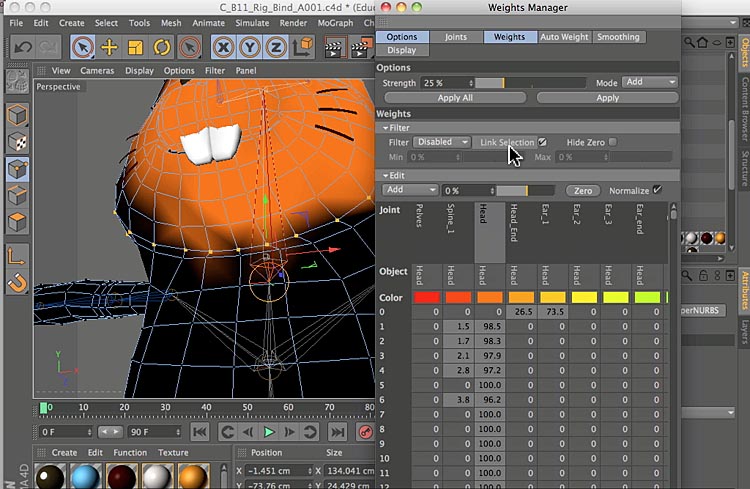Click the Position X value field
The width and height of the screenshot is (750, 489).
point(278,471)
